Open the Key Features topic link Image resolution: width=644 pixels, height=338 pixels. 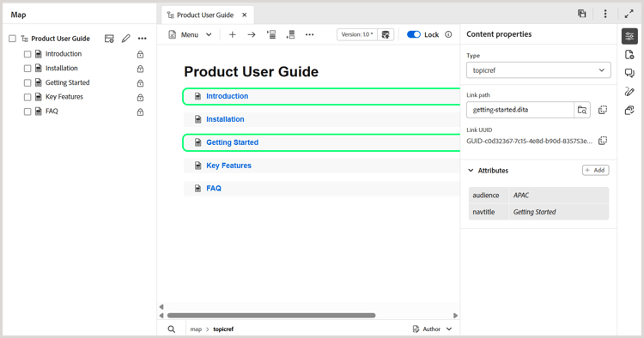228,166
